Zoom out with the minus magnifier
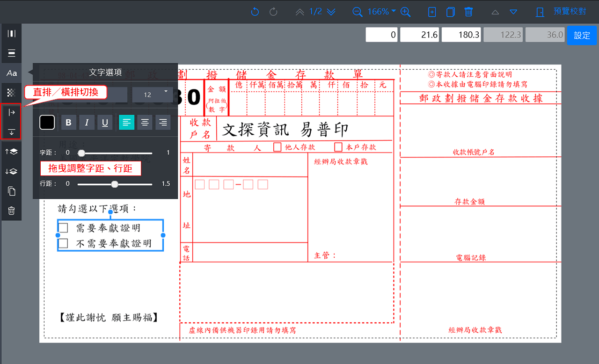Viewport: 599px width, 364px height. click(x=358, y=12)
